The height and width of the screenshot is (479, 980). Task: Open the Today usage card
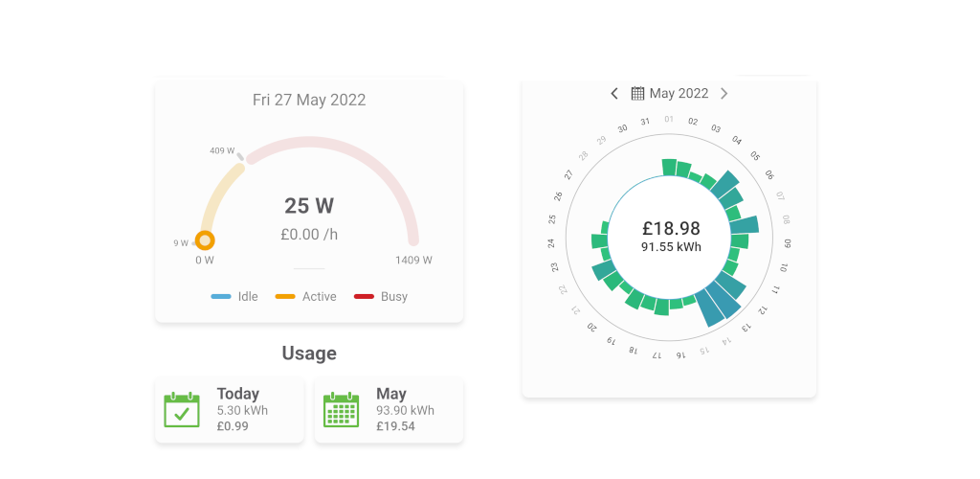click(x=230, y=410)
